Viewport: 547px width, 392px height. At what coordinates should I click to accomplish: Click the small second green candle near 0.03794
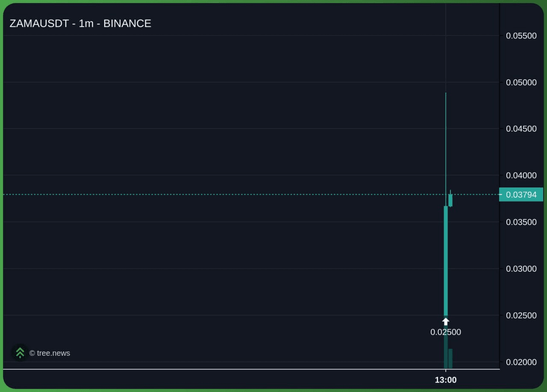(450, 200)
